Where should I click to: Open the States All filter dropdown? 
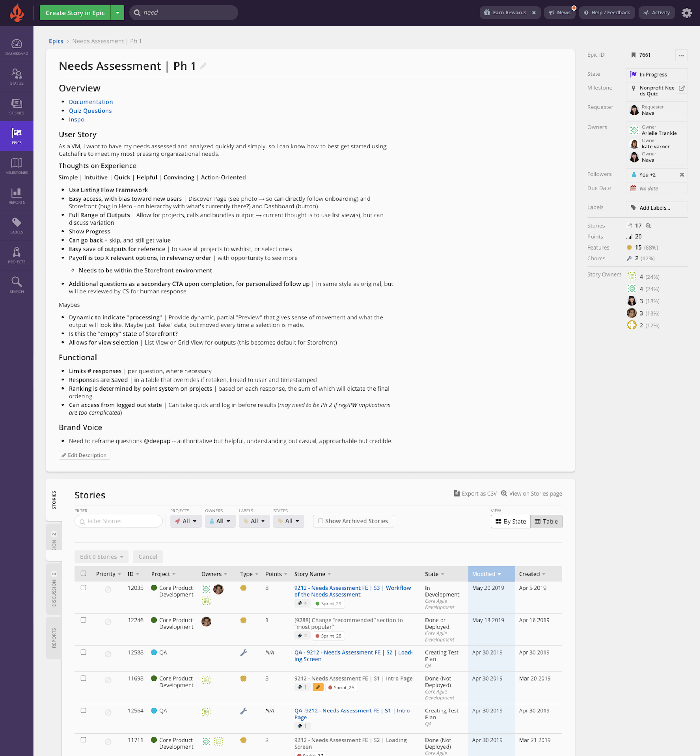point(289,521)
